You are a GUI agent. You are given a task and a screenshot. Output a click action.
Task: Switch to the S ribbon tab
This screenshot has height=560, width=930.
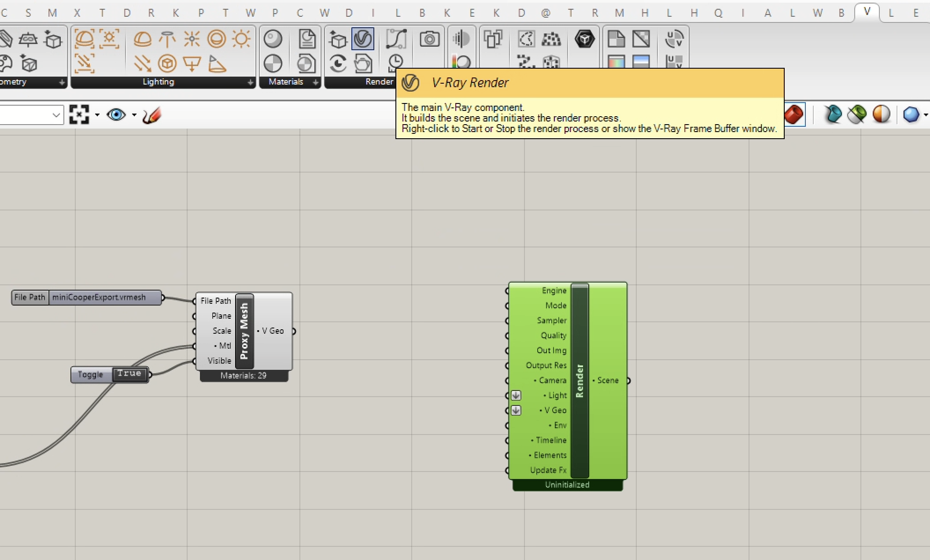(x=28, y=13)
